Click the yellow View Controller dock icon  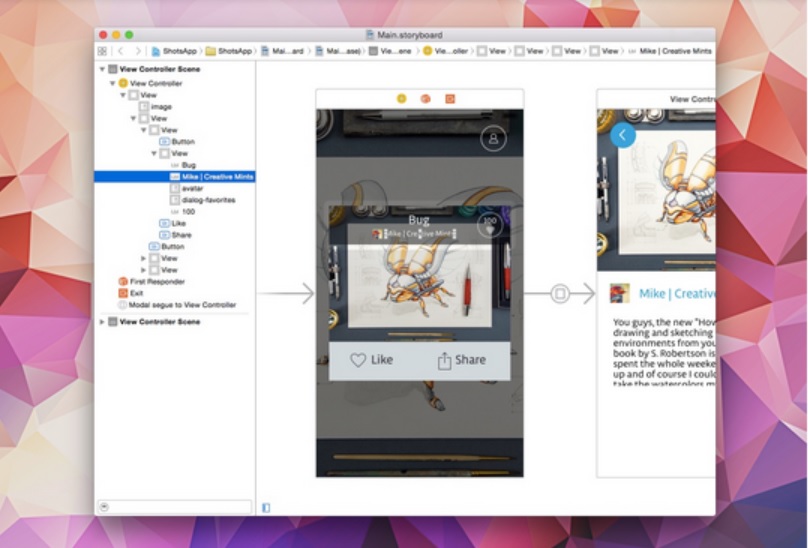(401, 98)
